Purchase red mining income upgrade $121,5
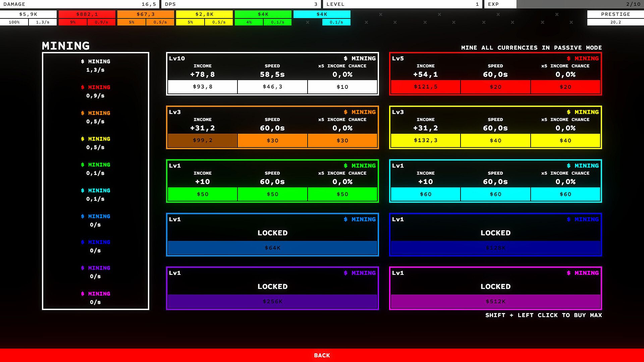 (425, 87)
